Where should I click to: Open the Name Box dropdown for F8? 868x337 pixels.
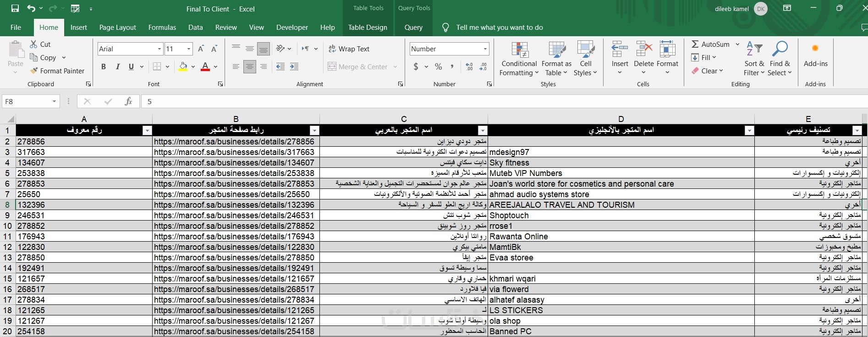[55, 101]
